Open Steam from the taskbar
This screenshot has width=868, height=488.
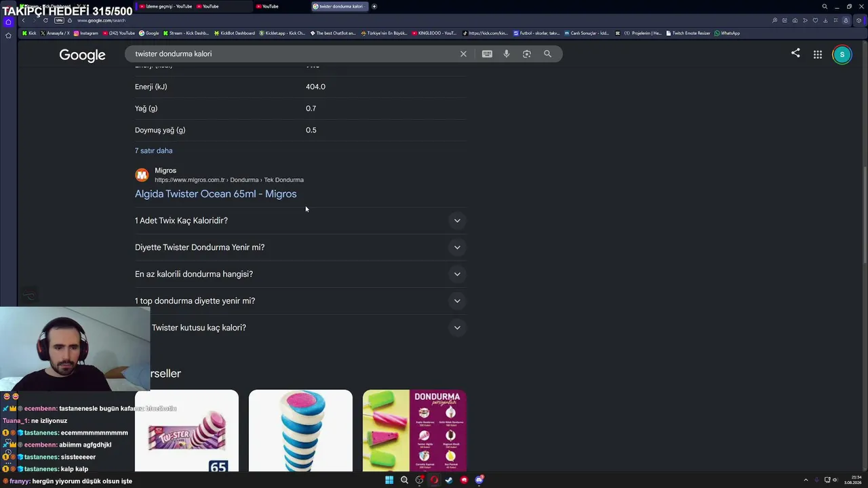(449, 480)
